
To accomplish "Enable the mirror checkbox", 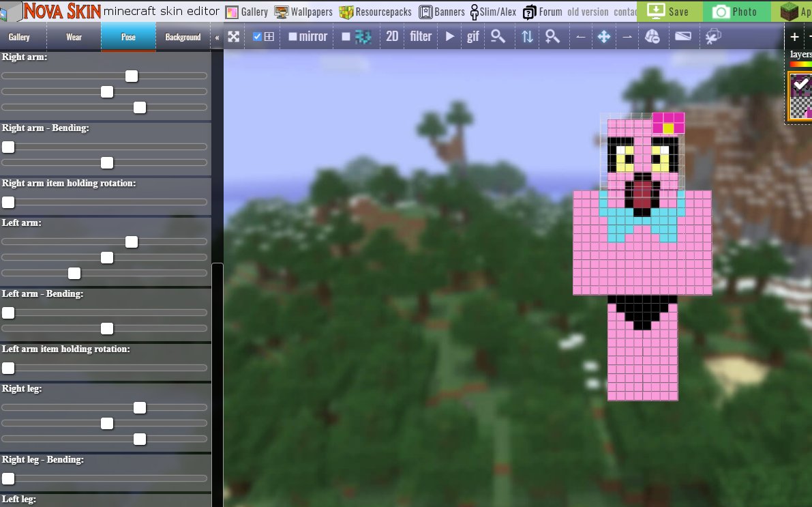I will (292, 36).
